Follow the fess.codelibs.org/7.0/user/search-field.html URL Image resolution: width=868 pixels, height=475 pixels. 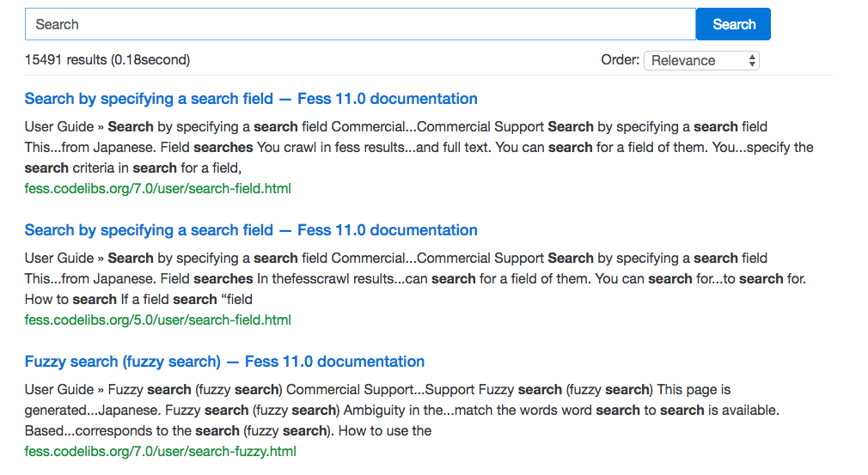pyautogui.click(x=158, y=188)
